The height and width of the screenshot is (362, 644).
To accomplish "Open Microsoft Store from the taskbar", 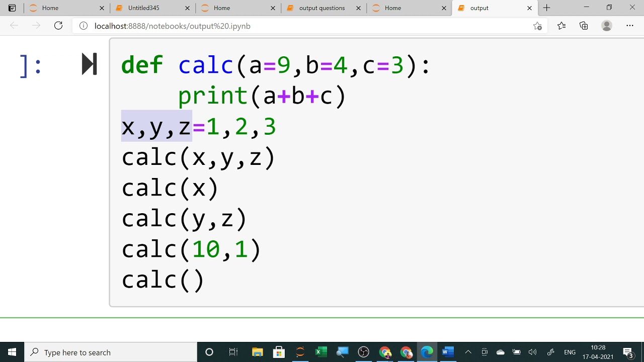I will (x=279, y=352).
